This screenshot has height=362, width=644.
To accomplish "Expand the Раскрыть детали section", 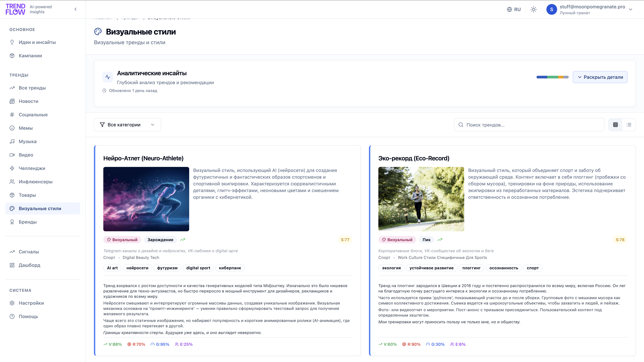I will click(x=600, y=77).
